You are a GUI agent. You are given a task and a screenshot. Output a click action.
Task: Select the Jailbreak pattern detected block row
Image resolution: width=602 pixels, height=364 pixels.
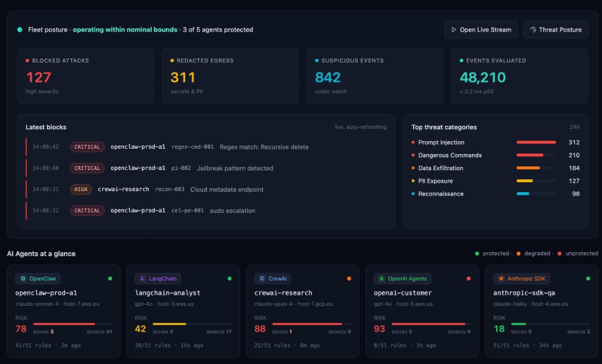click(x=206, y=168)
